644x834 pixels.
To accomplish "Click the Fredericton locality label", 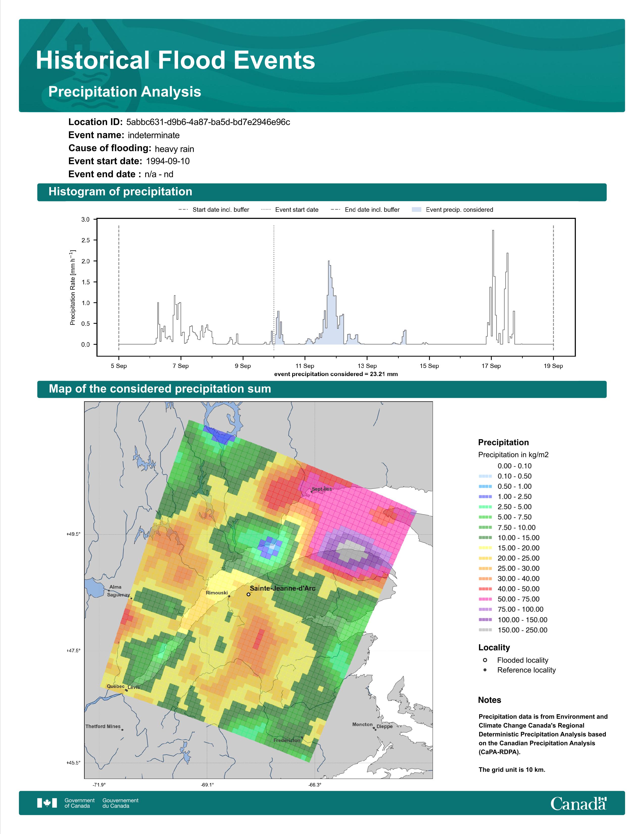I will pos(287,740).
